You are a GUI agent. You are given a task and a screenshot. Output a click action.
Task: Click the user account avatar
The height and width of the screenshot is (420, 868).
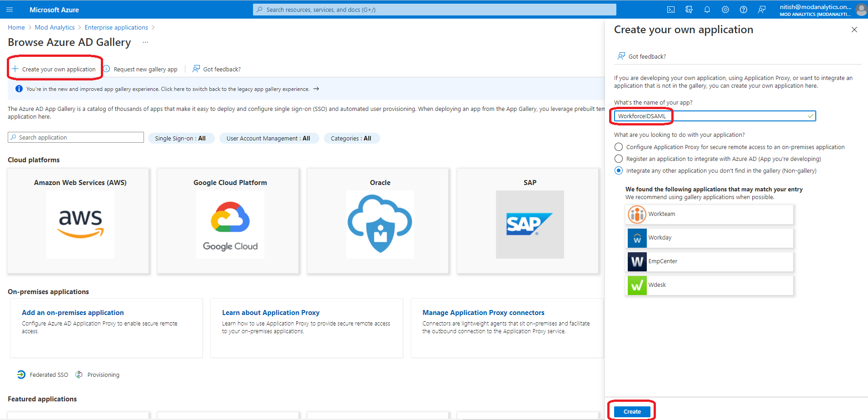[x=861, y=10]
